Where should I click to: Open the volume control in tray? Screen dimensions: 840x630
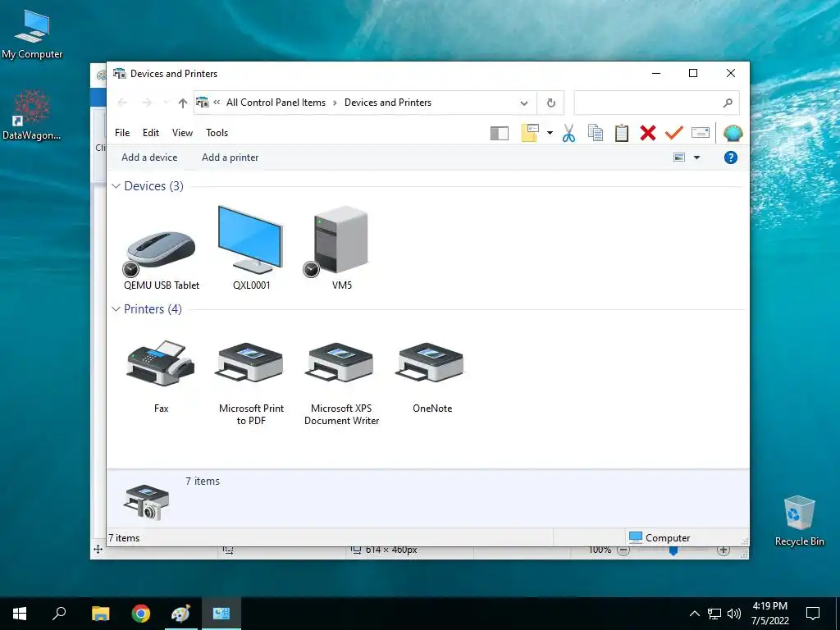click(x=734, y=614)
